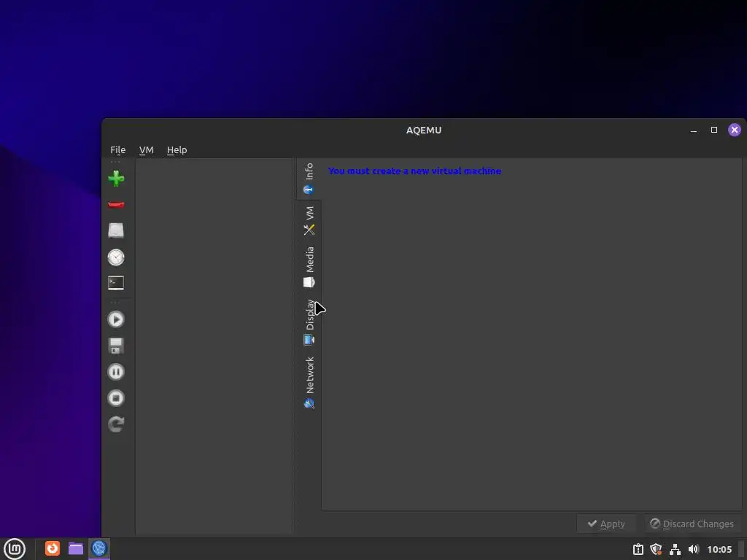747x560 pixels.
Task: Click the red minus delete VM icon
Action: (x=116, y=205)
